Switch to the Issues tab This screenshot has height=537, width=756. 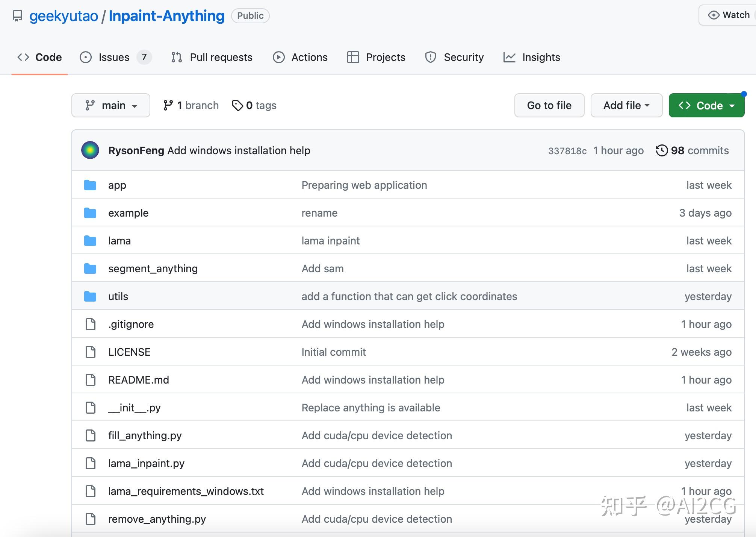[114, 57]
